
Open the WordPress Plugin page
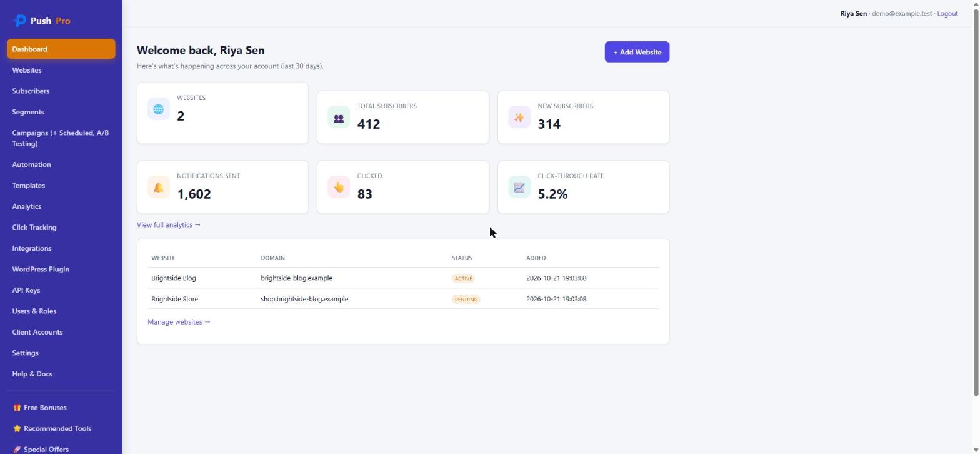[61, 270]
